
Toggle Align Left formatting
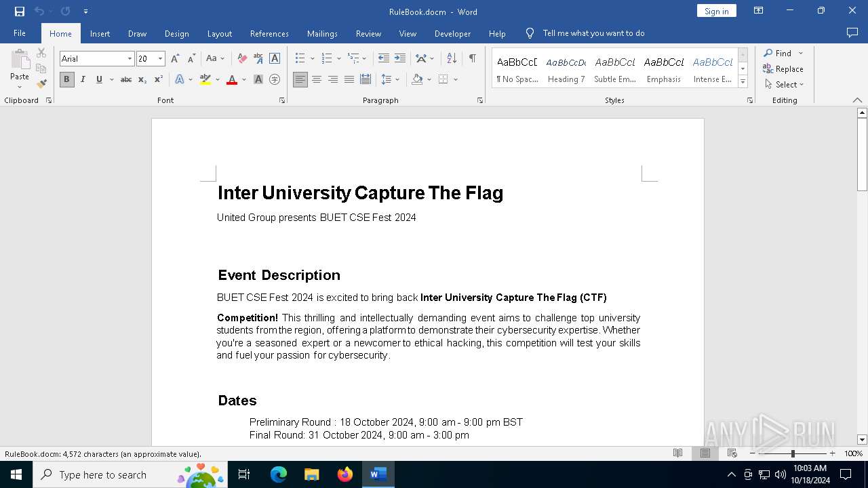(x=300, y=79)
